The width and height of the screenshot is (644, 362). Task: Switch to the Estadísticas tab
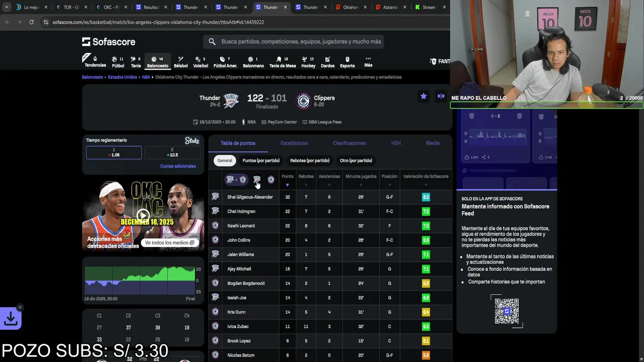tap(294, 143)
